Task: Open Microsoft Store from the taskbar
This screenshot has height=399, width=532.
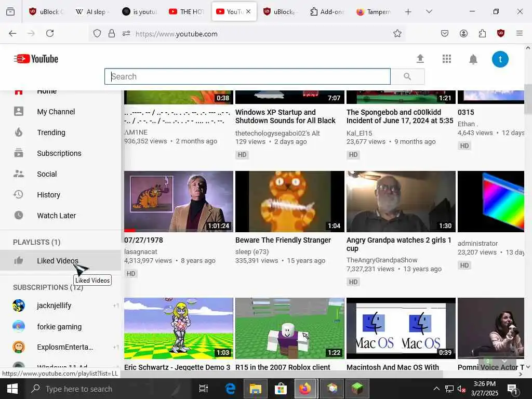Action: coord(281,389)
